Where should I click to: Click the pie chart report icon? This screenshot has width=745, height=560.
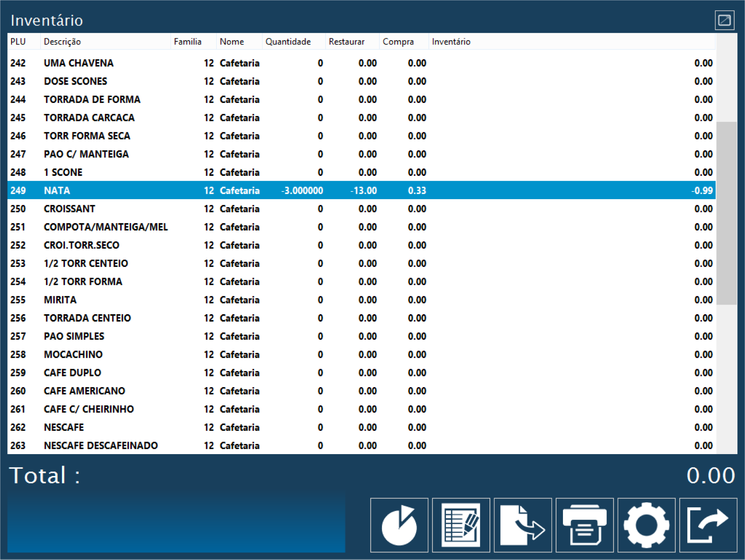(399, 525)
